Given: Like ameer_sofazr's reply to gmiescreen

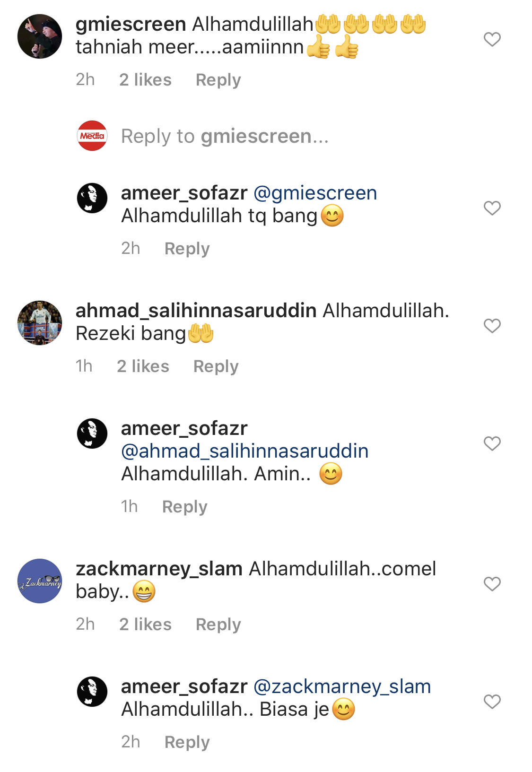Looking at the screenshot, I should [x=492, y=208].
